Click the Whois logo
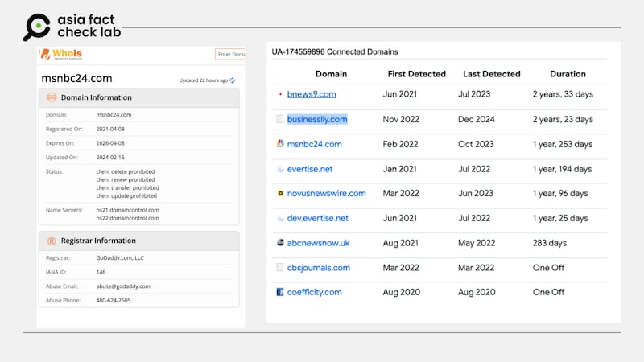This screenshot has width=644, height=362. click(x=62, y=56)
